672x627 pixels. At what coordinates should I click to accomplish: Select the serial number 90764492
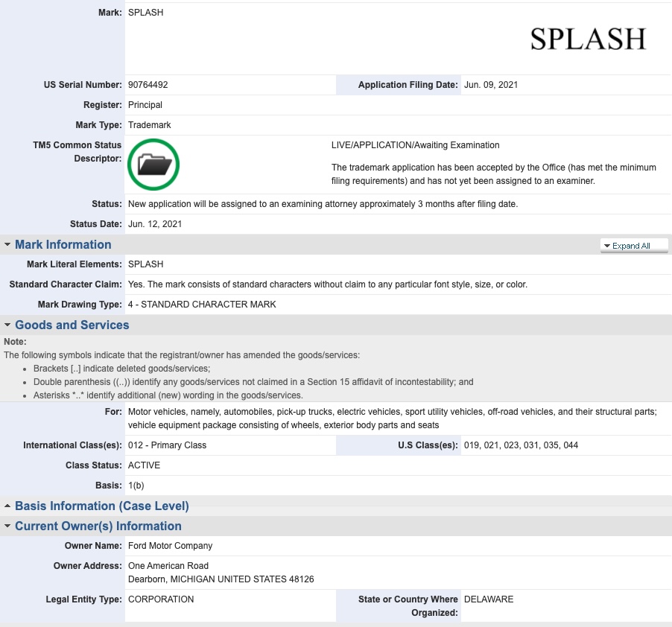[148, 85]
